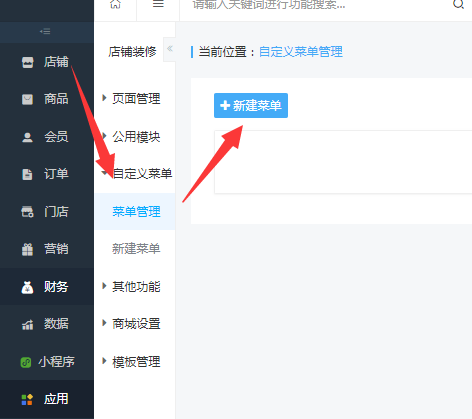Open the 应用 apps icon

tap(27, 399)
